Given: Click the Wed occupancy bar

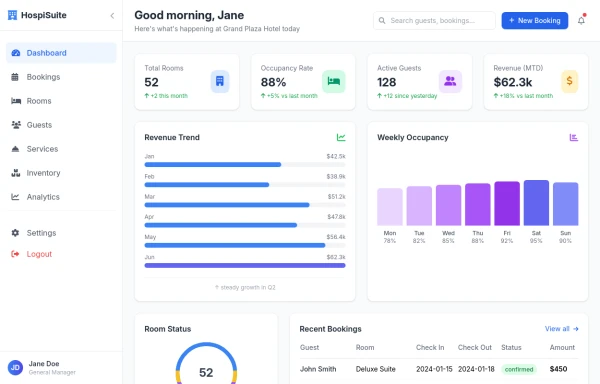Looking at the screenshot, I should point(448,205).
